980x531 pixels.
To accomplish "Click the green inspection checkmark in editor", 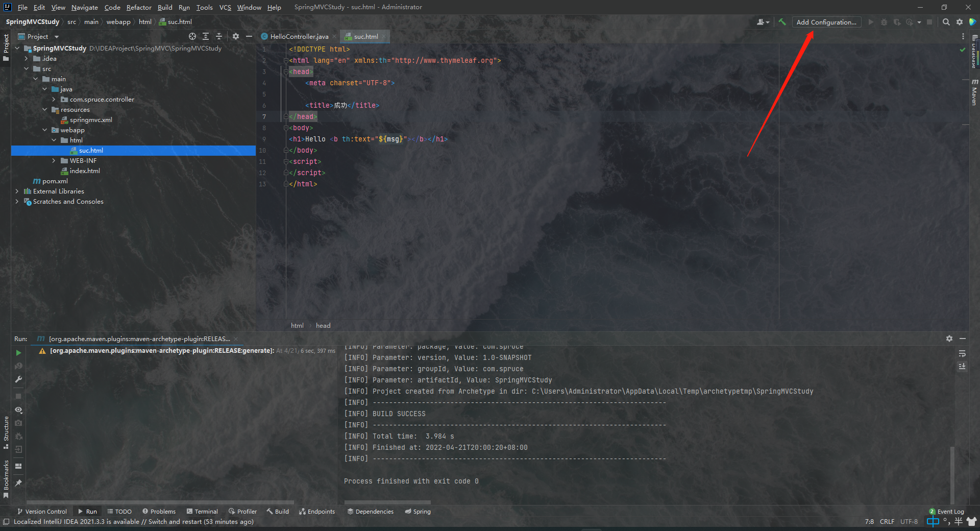I will click(x=963, y=50).
